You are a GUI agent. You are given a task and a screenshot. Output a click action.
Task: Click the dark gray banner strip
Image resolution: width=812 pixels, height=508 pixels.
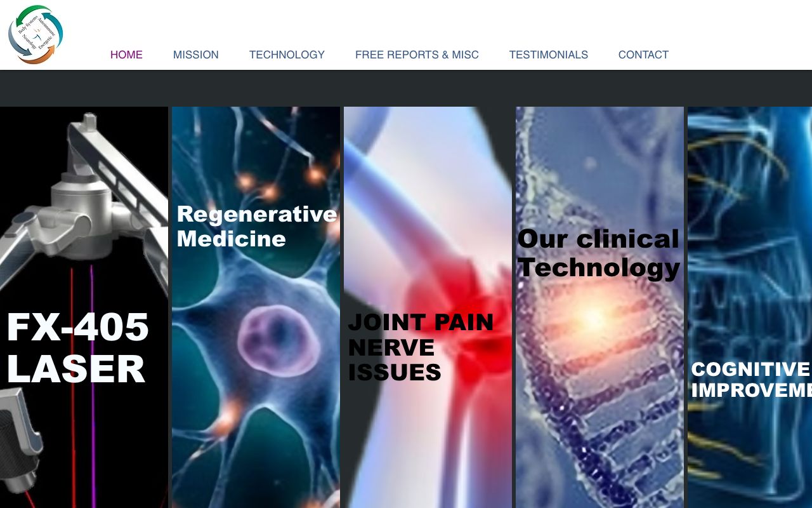(406, 88)
